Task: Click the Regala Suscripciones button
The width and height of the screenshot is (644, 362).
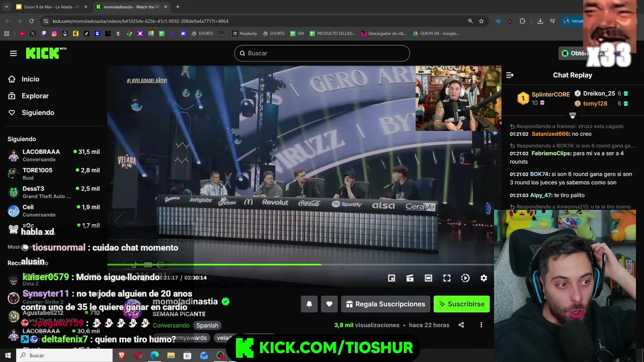Action: click(x=385, y=304)
